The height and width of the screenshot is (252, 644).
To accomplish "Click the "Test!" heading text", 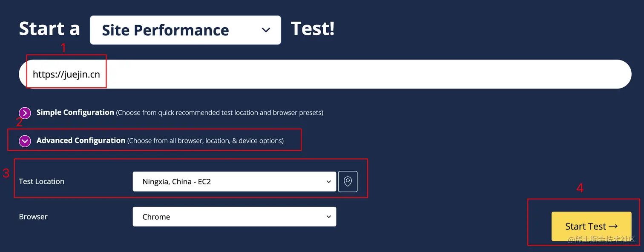I will pyautogui.click(x=313, y=29).
